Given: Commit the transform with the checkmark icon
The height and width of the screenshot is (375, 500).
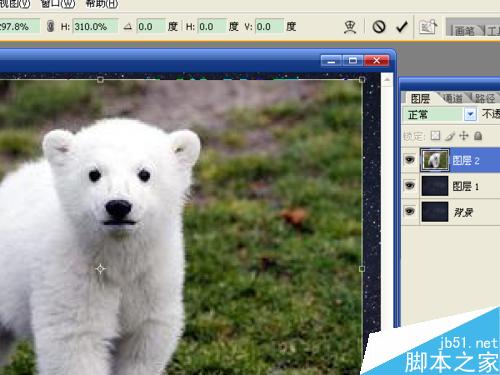Looking at the screenshot, I should pyautogui.click(x=402, y=26).
